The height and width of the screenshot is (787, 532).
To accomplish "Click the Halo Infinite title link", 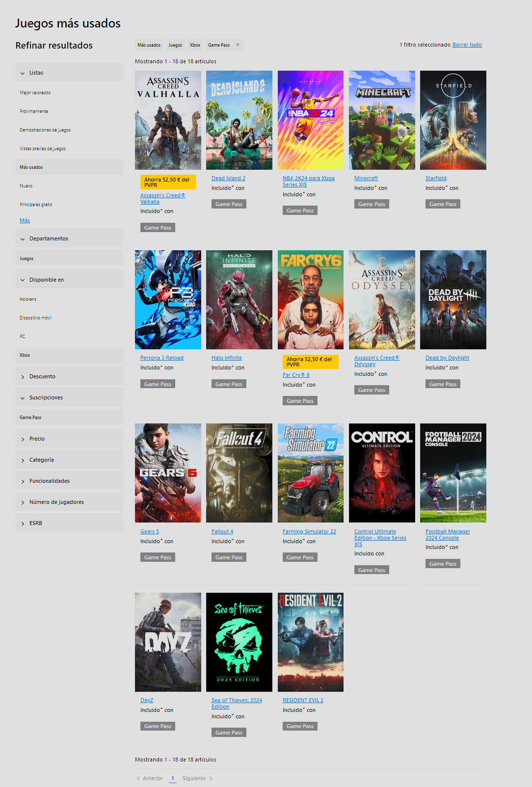I will click(227, 358).
